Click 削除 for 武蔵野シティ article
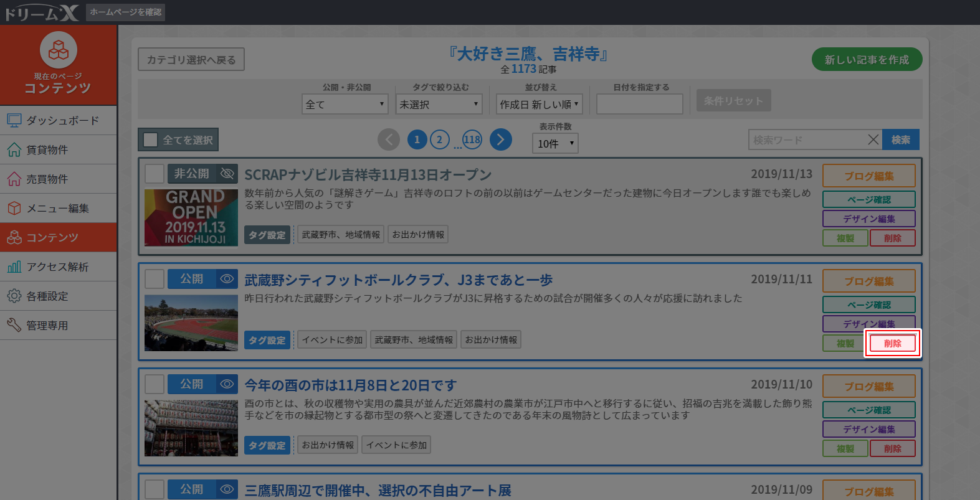Screen dimensions: 980x500 point(893,343)
